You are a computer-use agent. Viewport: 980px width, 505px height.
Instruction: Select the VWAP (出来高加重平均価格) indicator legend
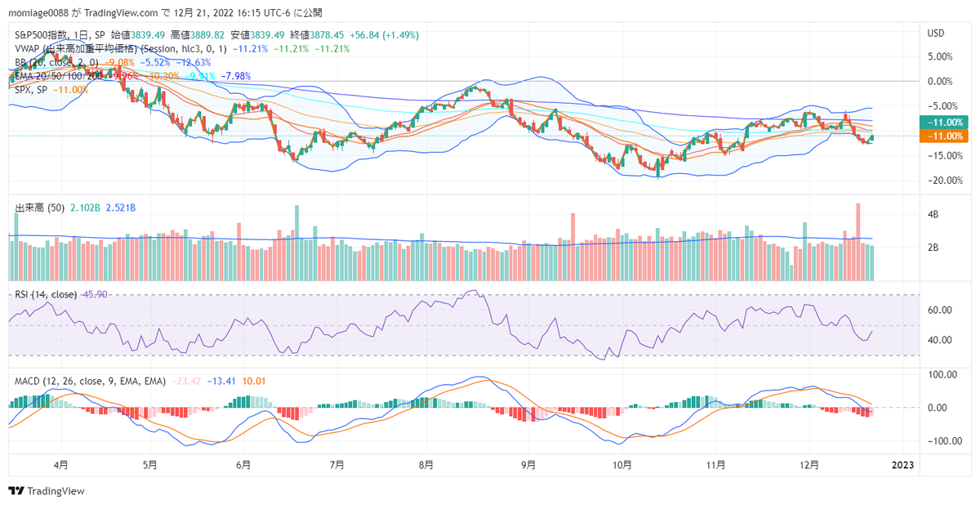tap(122, 48)
